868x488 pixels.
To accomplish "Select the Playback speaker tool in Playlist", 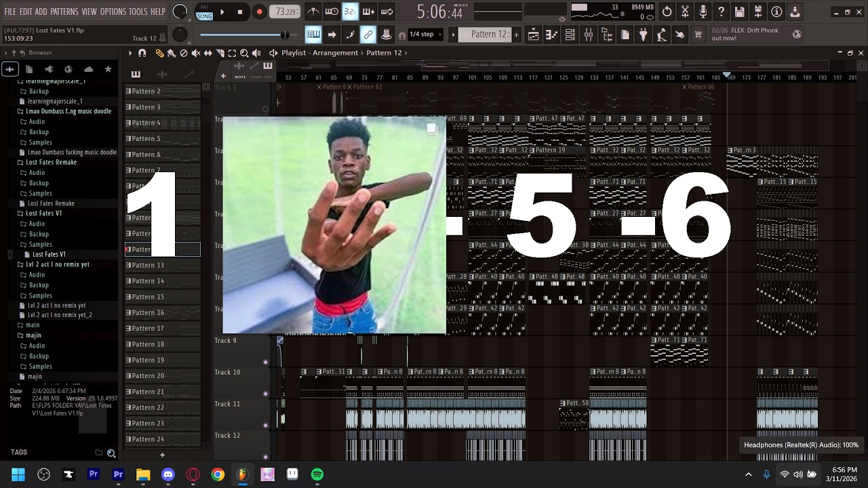I will [x=256, y=53].
